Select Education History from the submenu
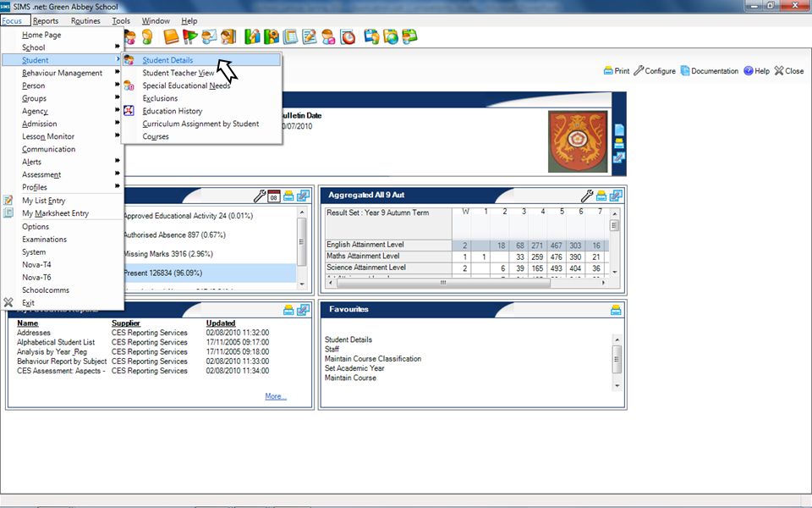Viewport: 812px width, 508px height. pyautogui.click(x=202, y=111)
